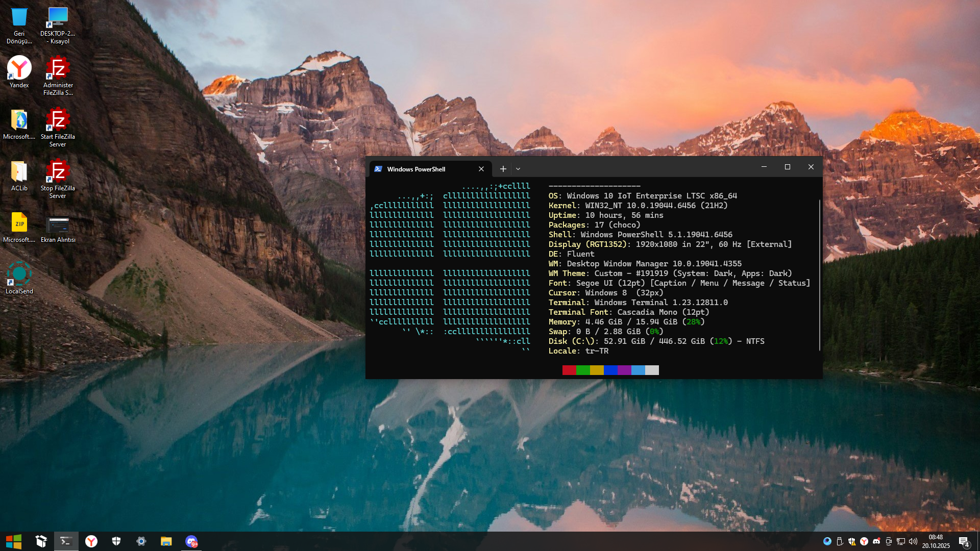The height and width of the screenshot is (551, 980).
Task: Close the Windows Terminal window
Action: point(811,167)
